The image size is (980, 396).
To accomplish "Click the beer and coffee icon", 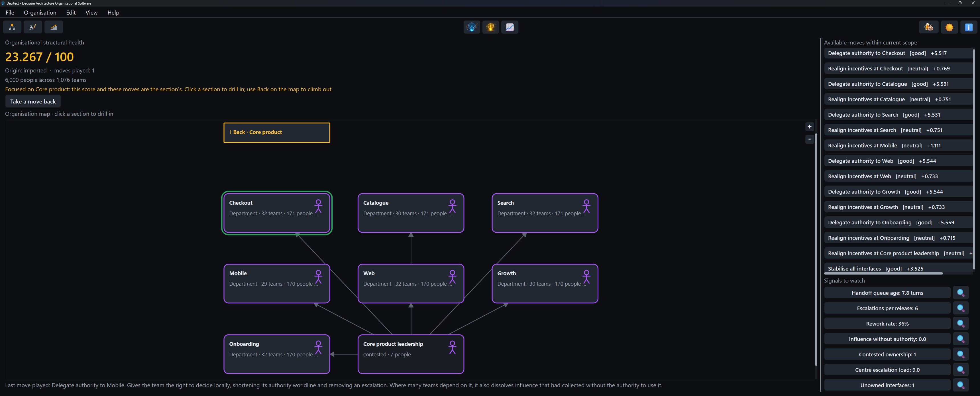I will coord(929,27).
